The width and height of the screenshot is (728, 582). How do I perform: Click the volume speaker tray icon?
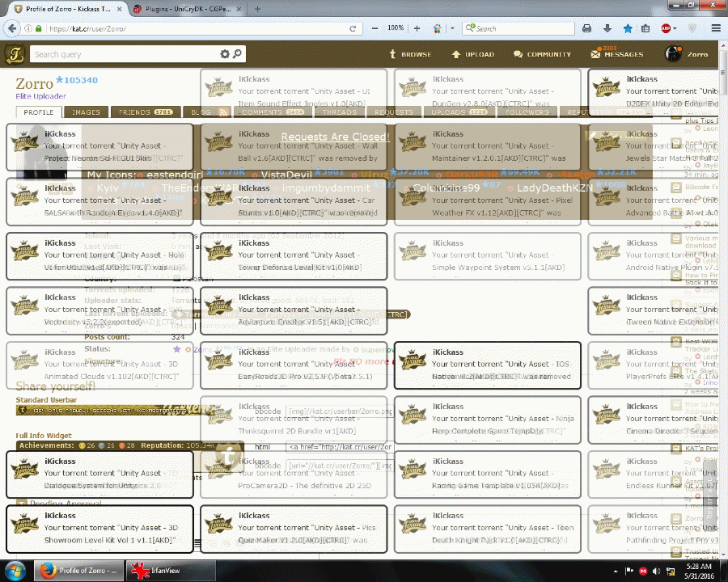(x=657, y=571)
